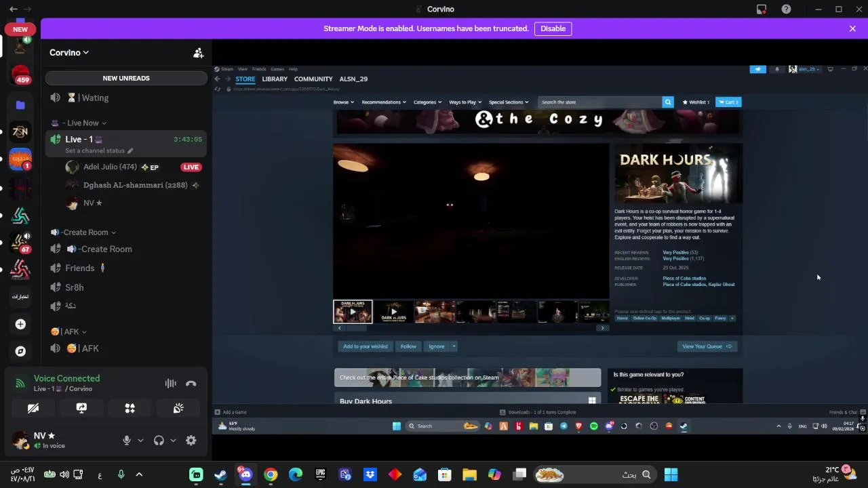The image size is (868, 488).
Task: Switch to COMMUNITY tab in streamed Steam
Action: tap(313, 79)
